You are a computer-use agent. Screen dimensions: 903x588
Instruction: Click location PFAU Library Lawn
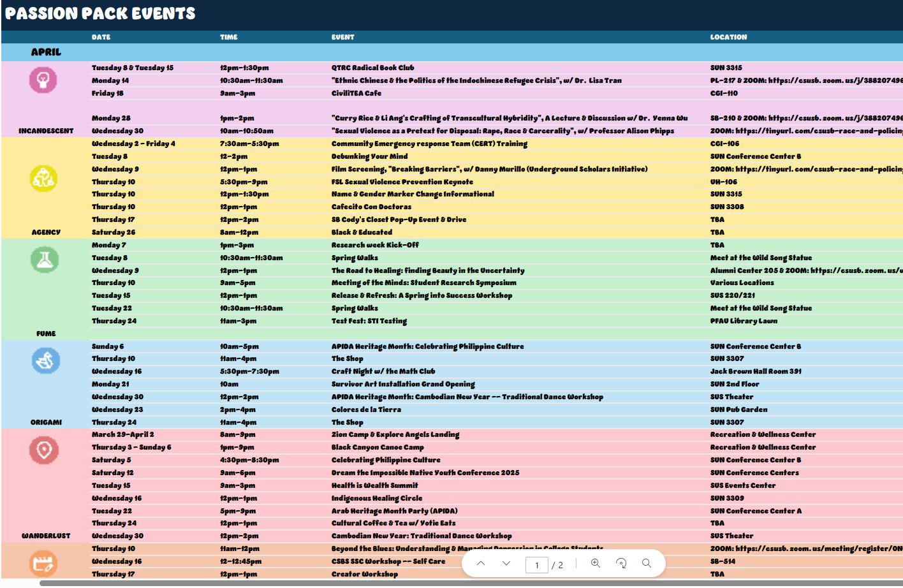[x=744, y=321]
